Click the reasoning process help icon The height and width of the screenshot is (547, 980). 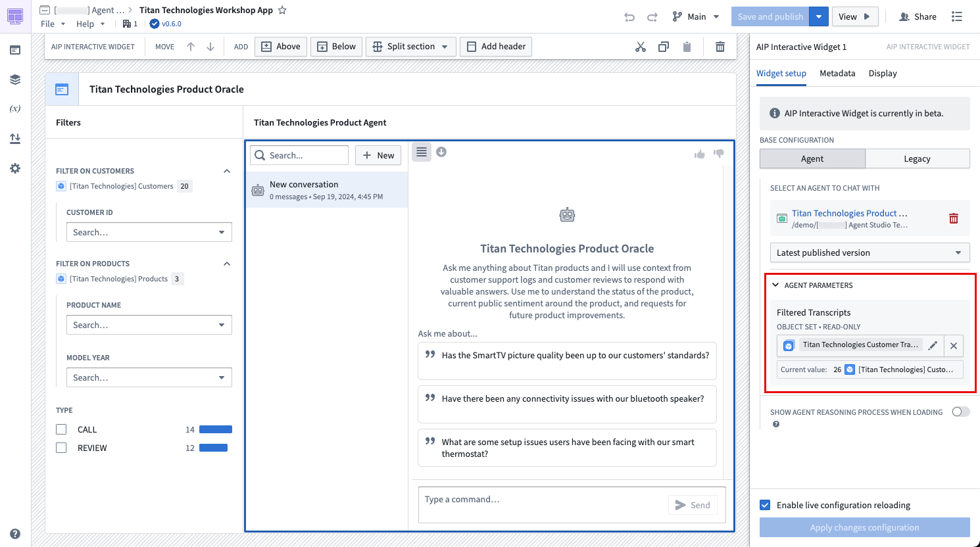pos(776,424)
